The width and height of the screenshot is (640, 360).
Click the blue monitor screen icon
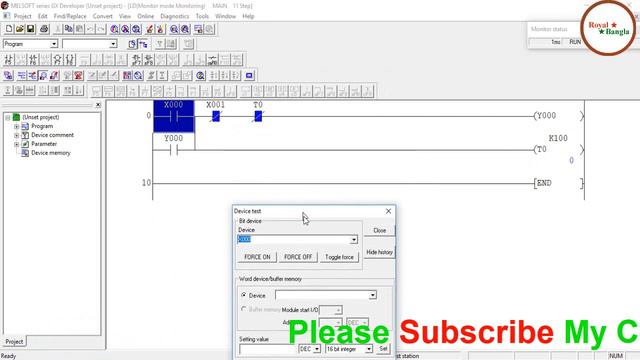[249, 76]
